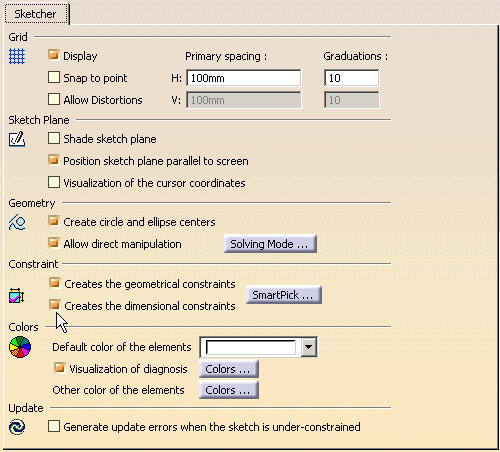The width and height of the screenshot is (500, 452).
Task: Open the Solving Mode dialog
Action: coord(270,244)
